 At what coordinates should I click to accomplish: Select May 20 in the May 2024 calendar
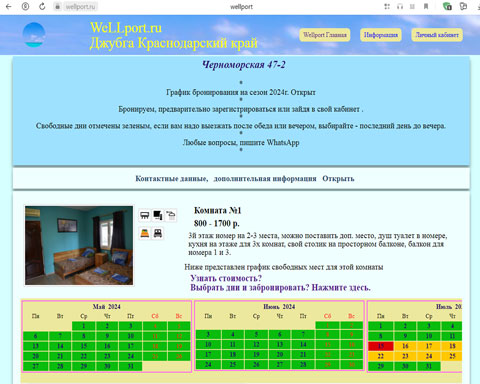[36, 356]
